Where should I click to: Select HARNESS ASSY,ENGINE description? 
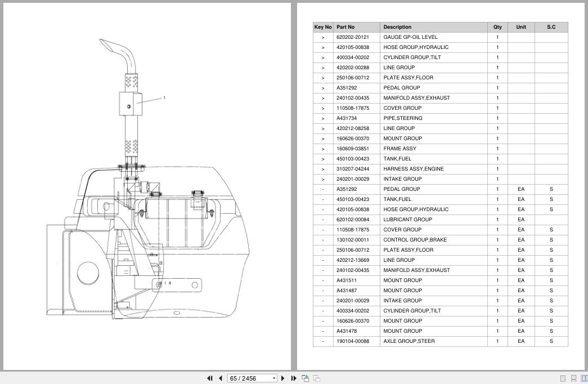click(413, 169)
